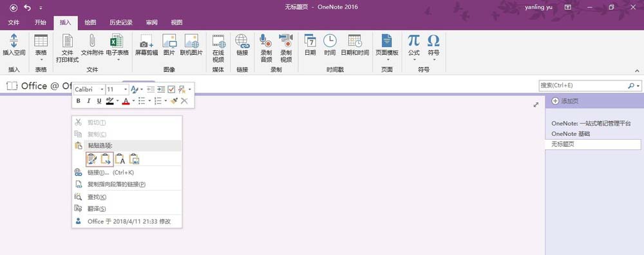Image resolution: width=644 pixels, height=255 pixels.
Task: Choose 复制指向段落的链接 in context menu
Action: point(128,184)
